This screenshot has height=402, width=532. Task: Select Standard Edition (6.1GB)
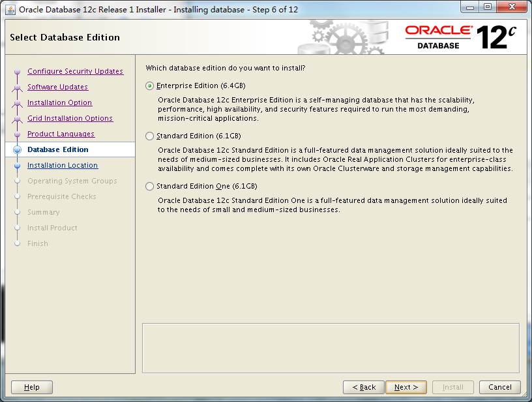coord(149,134)
